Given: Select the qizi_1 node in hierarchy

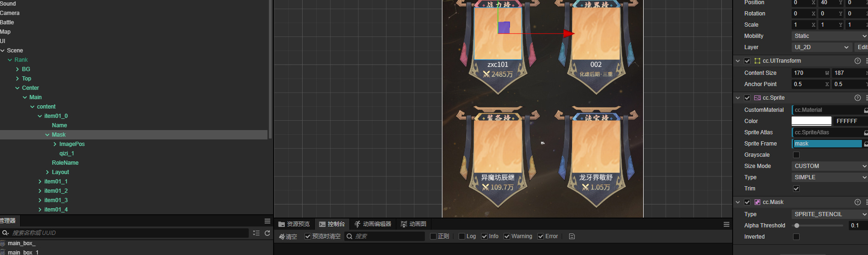Looking at the screenshot, I should point(67,153).
